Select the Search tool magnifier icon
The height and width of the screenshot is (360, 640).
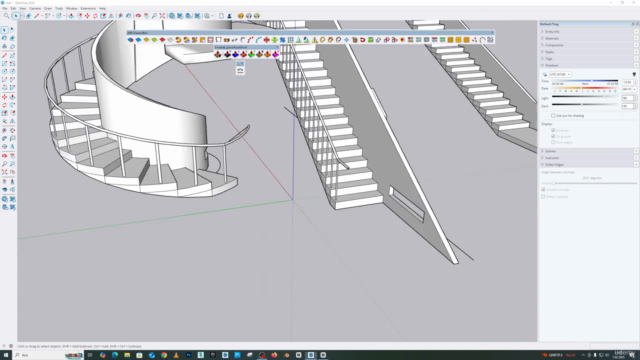click(x=6, y=16)
